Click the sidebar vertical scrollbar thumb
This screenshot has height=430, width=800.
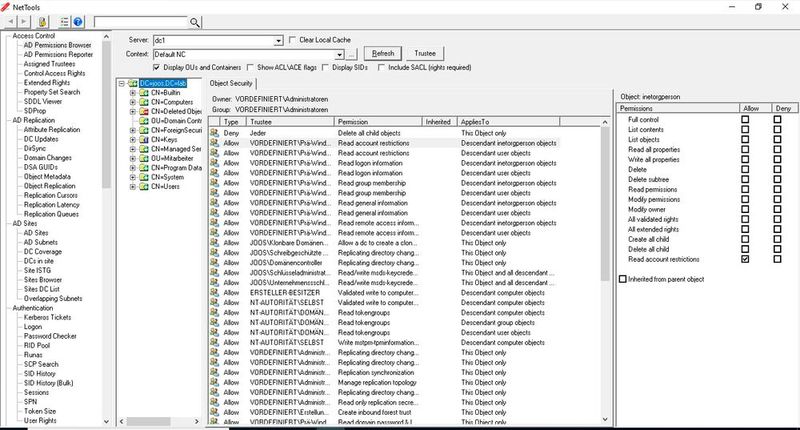point(106,115)
